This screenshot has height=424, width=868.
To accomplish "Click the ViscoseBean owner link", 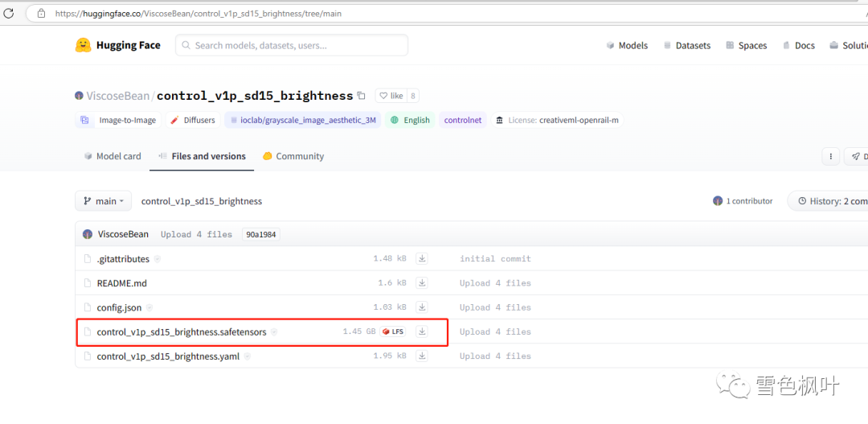I will coord(117,96).
